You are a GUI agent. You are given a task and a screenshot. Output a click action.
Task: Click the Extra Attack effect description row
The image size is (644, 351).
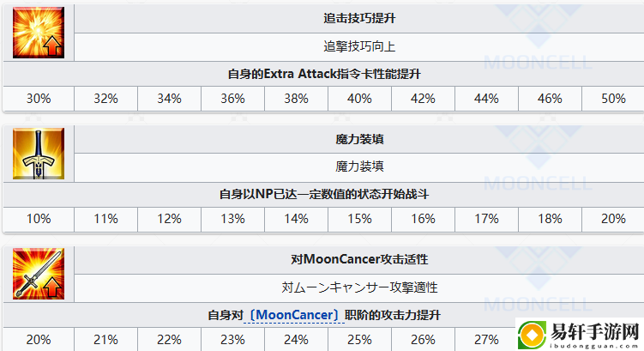pos(323,74)
